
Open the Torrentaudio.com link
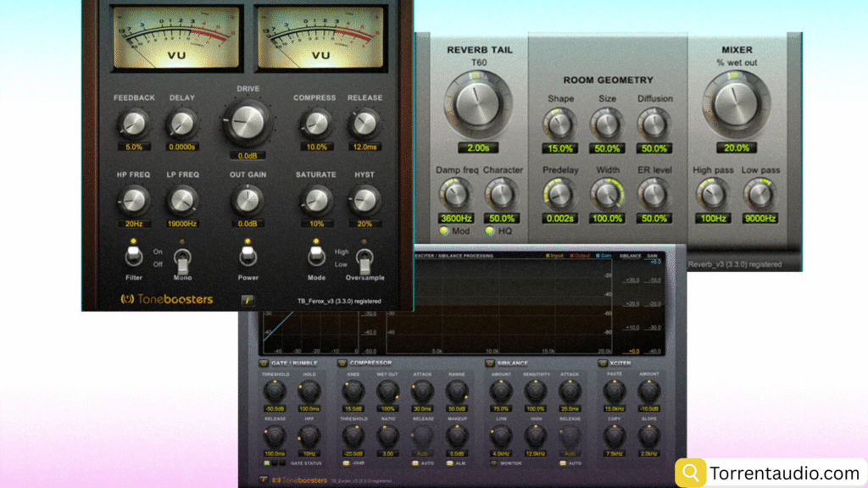tap(784, 473)
